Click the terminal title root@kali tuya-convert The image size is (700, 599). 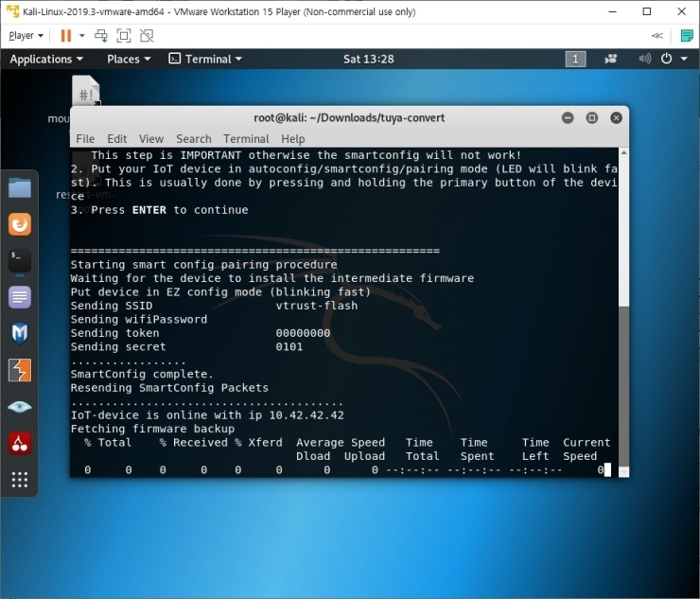[x=349, y=118]
